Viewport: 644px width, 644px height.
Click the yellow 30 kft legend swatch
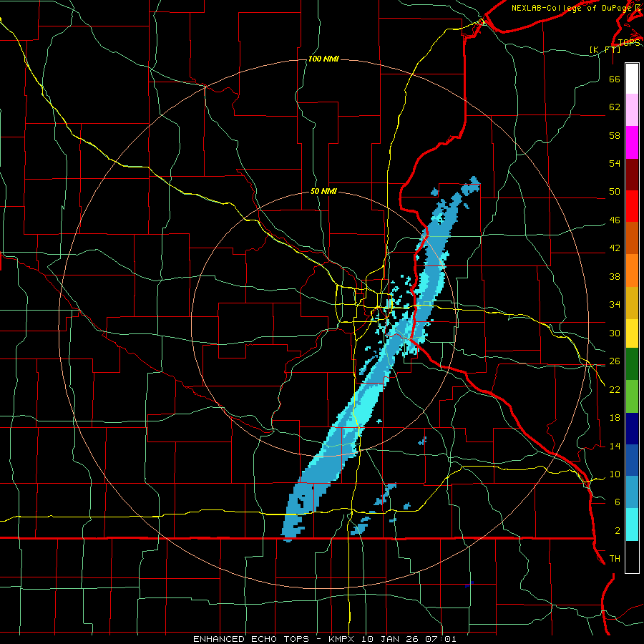pyautogui.click(x=632, y=333)
